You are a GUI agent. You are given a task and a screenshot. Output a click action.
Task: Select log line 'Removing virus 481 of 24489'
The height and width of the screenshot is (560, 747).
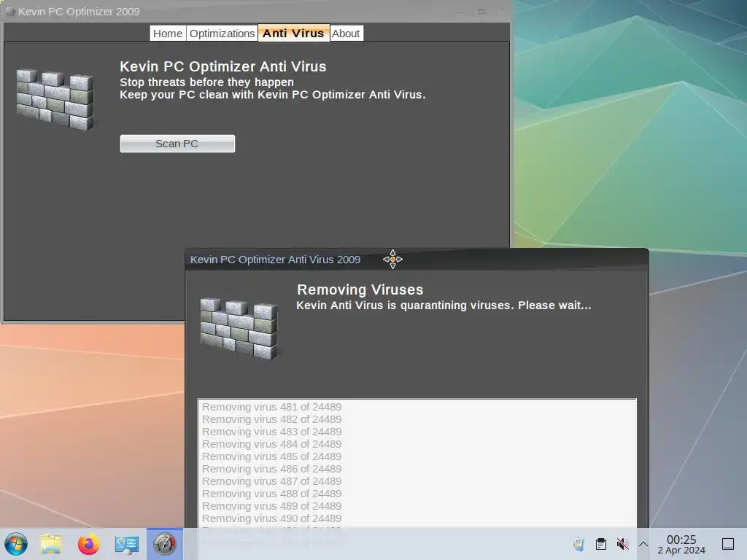click(x=271, y=407)
